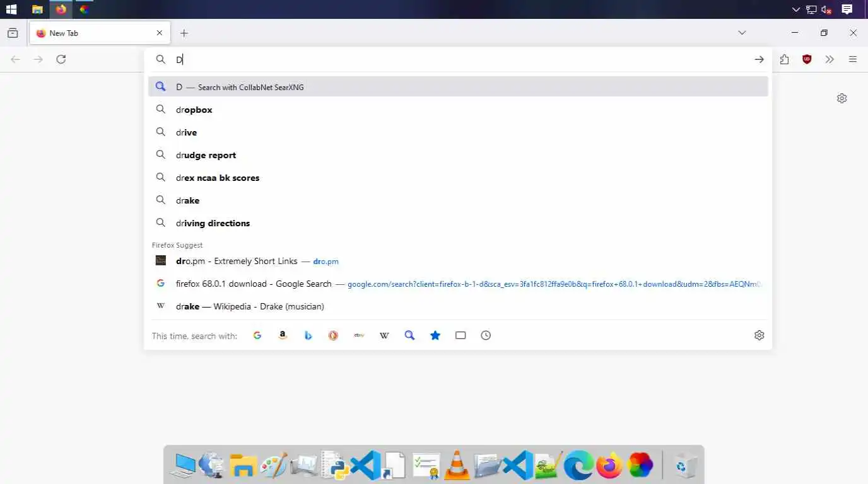The width and height of the screenshot is (868, 484).
Task: Choose the 'drive' search suggestion
Action: click(458, 132)
